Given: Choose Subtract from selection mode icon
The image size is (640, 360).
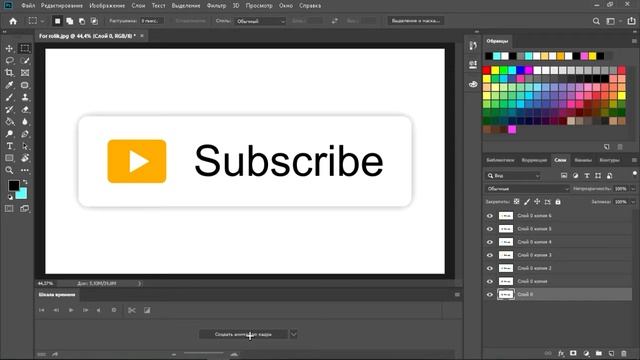Looking at the screenshot, I should [x=82, y=21].
